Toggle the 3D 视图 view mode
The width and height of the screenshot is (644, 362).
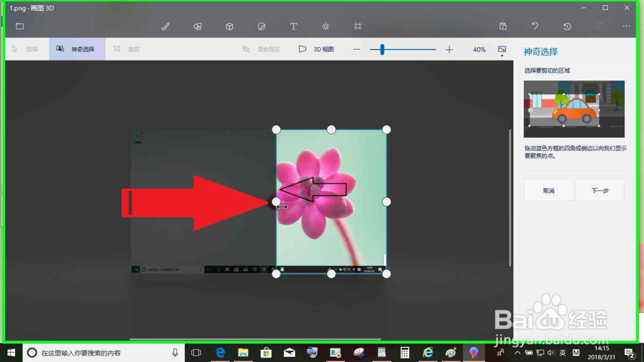(x=316, y=50)
